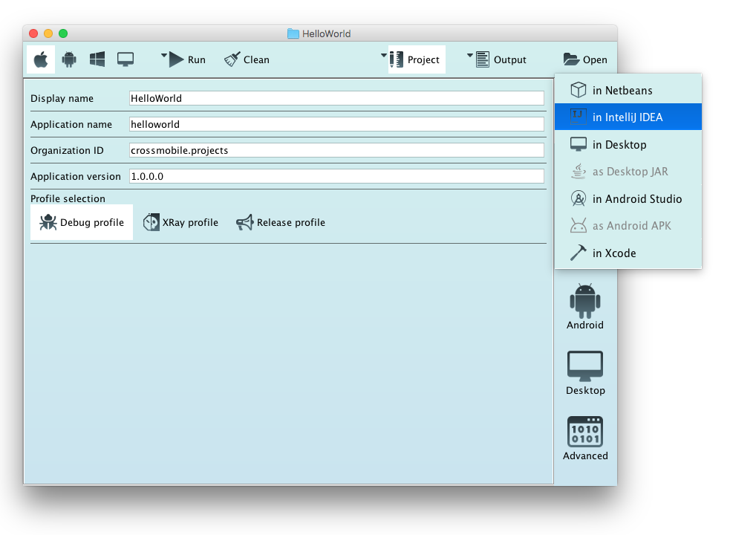The width and height of the screenshot is (756, 535).
Task: Switch to the Output view
Action: pyautogui.click(x=501, y=59)
